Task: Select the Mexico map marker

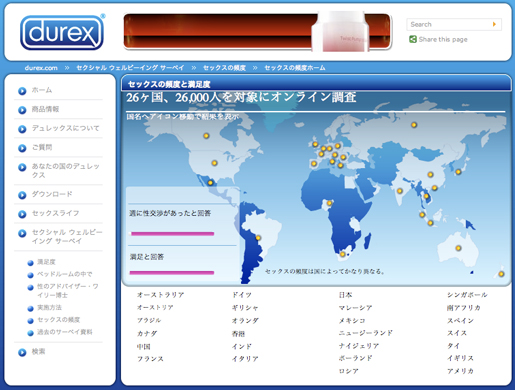Action: (x=210, y=183)
